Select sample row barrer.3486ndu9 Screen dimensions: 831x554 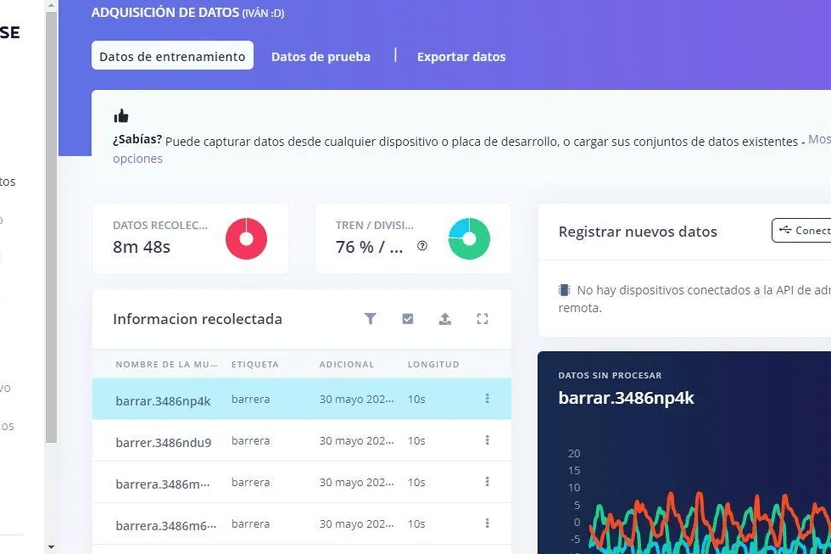pos(163,441)
